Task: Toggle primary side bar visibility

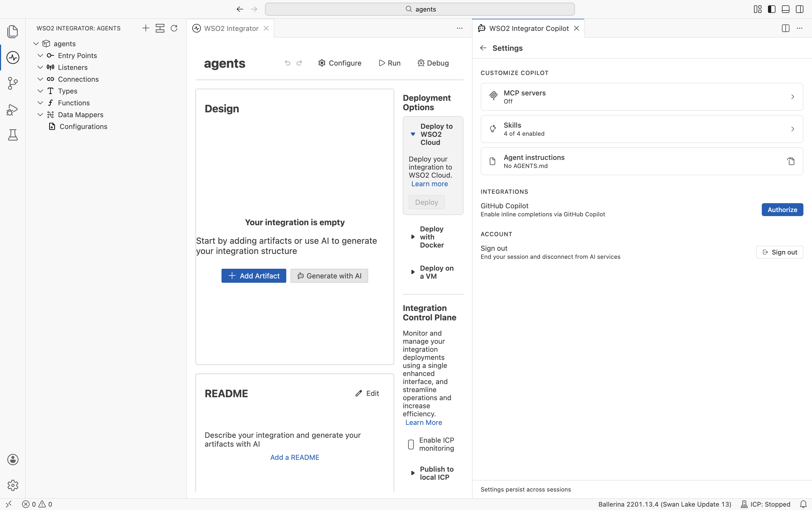Action: tap(771, 9)
